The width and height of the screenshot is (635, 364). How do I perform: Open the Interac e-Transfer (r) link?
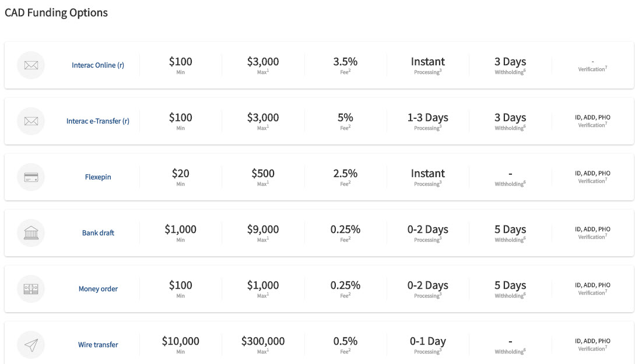[x=98, y=121]
